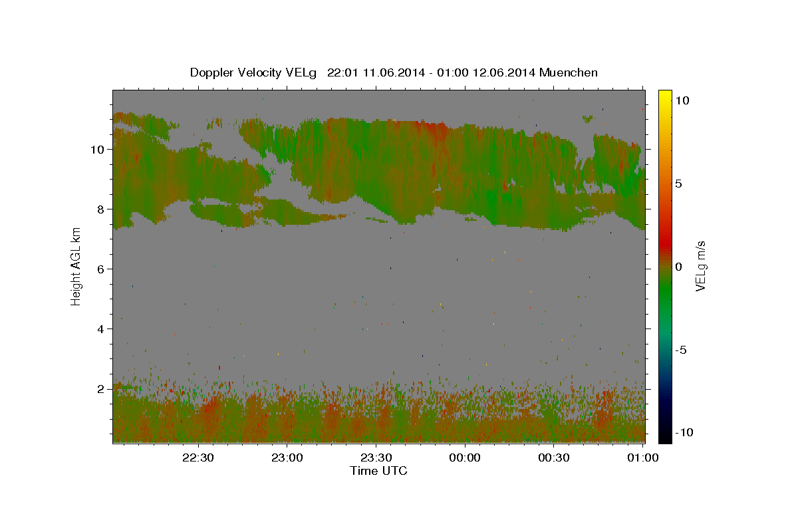This screenshot has height=532, width=798.
Task: Click the colorbar label '10'
Action: 682,100
